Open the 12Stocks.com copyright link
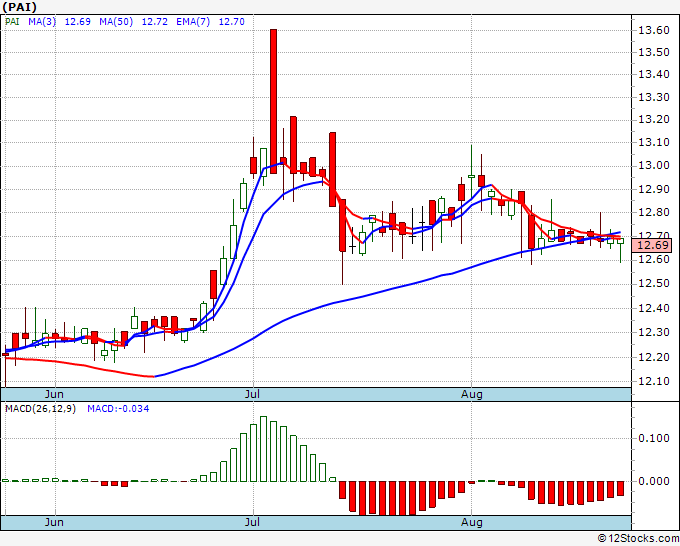Screen dimensions: 680x546 pos(638,539)
